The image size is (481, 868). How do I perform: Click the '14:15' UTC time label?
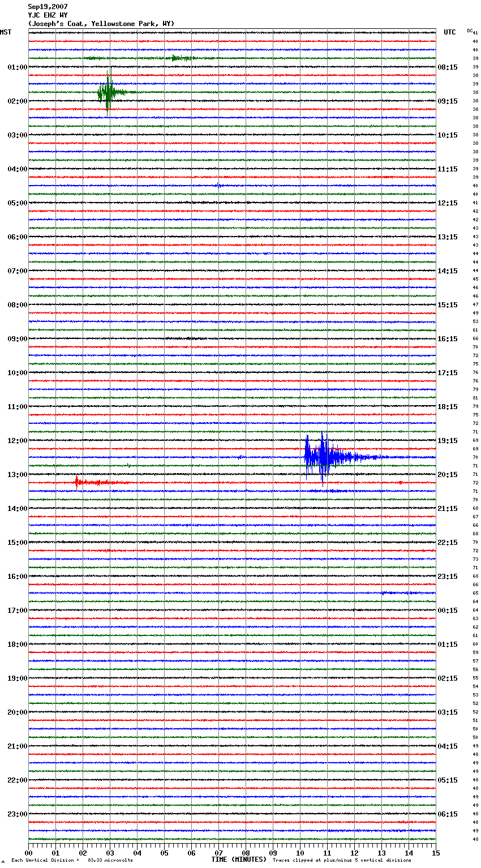pyautogui.click(x=448, y=271)
